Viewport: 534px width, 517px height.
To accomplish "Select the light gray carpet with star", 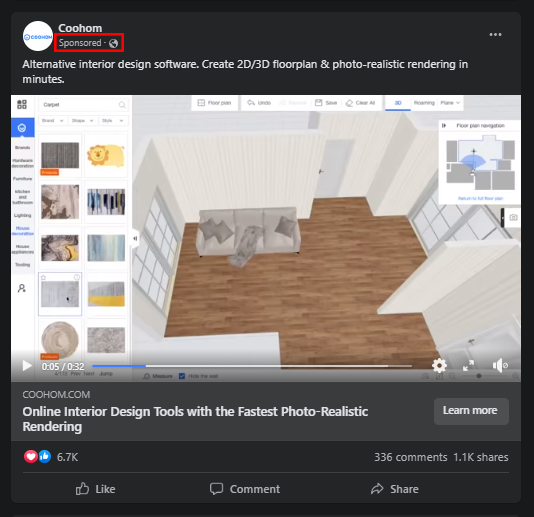I will (x=60, y=294).
